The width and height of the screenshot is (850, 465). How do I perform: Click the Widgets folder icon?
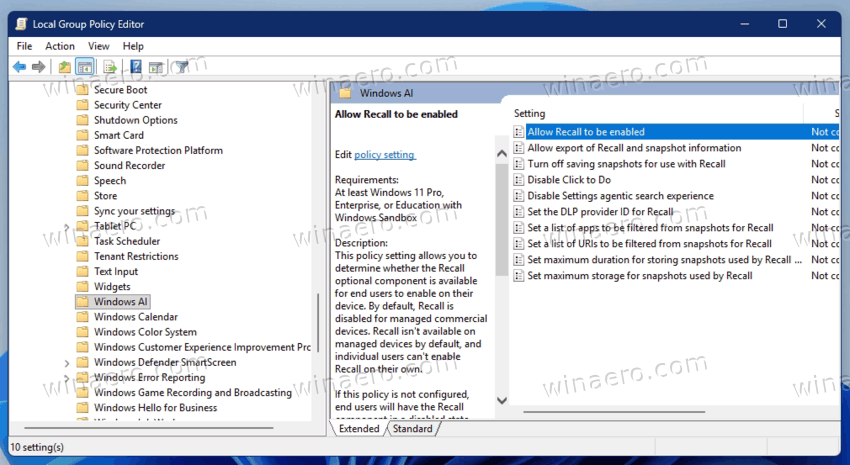[x=82, y=287]
